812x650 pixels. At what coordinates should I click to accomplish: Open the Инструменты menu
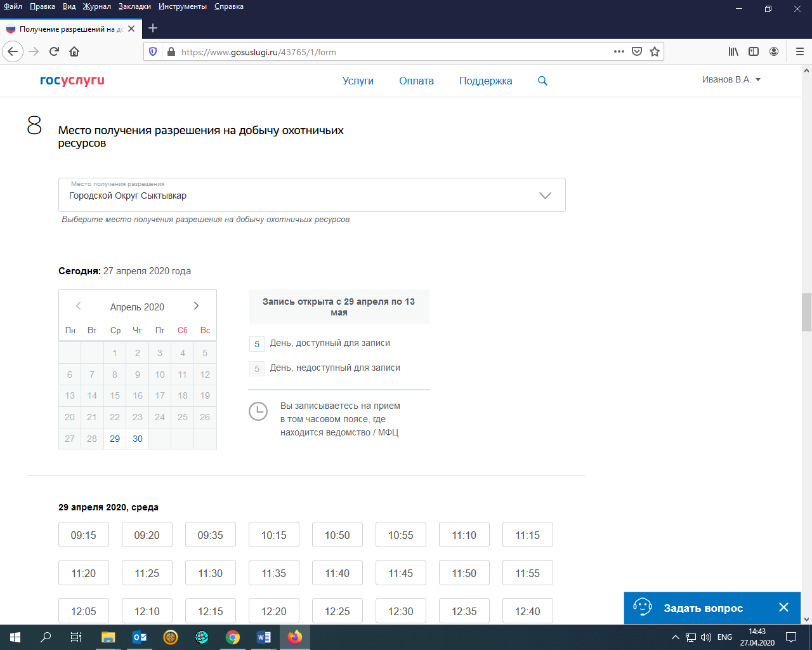(x=183, y=6)
